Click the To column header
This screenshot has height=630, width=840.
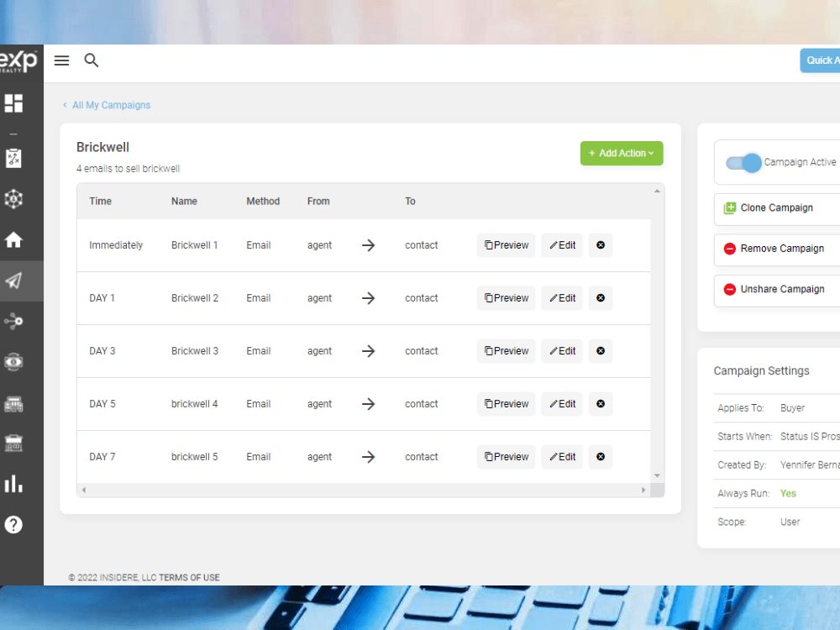tap(410, 202)
